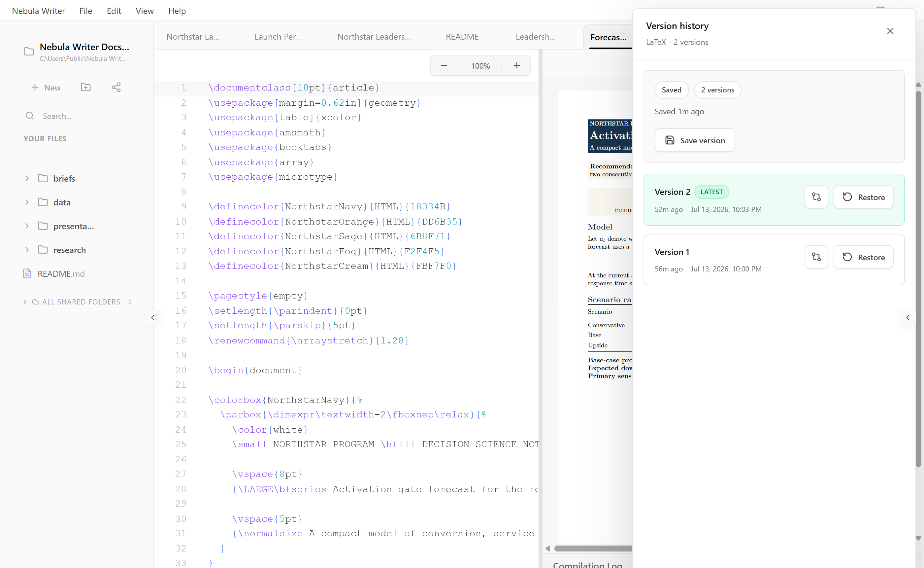The image size is (924, 568).
Task: Compare changes for Version 2
Action: 816,197
